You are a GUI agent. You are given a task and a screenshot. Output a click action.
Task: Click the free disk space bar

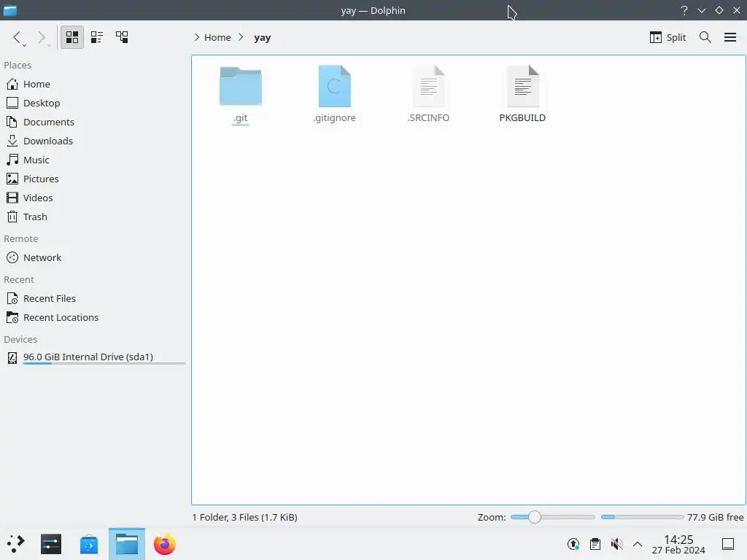[642, 517]
